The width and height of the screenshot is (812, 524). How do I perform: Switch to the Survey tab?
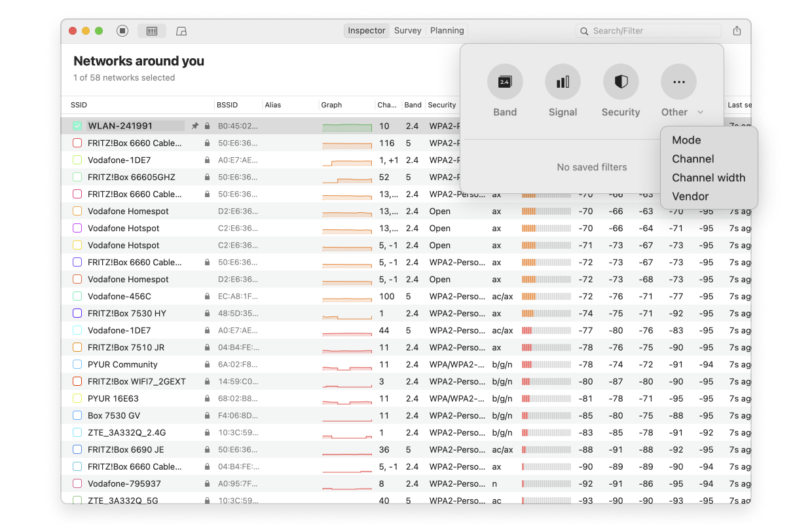click(x=407, y=30)
